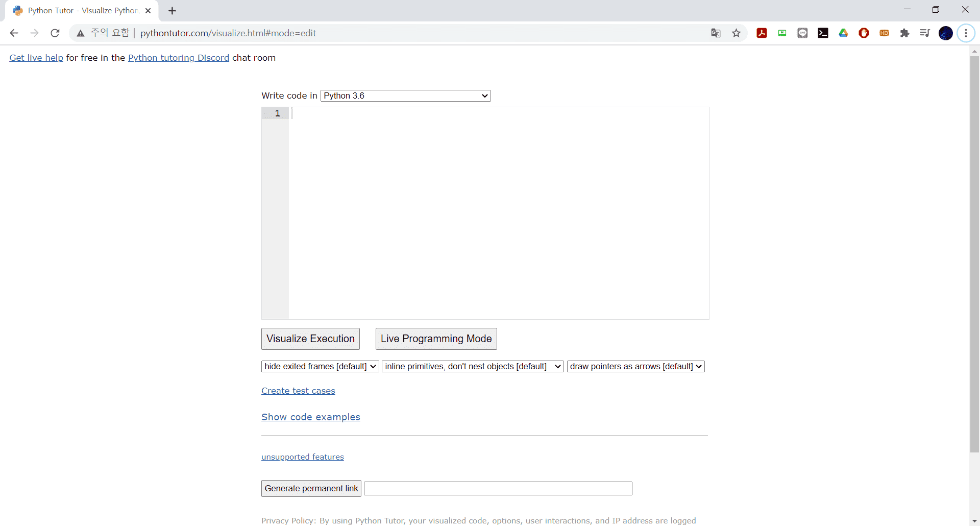Select the Python Tutor browser tab
This screenshot has height=526, width=980.
tap(82, 11)
